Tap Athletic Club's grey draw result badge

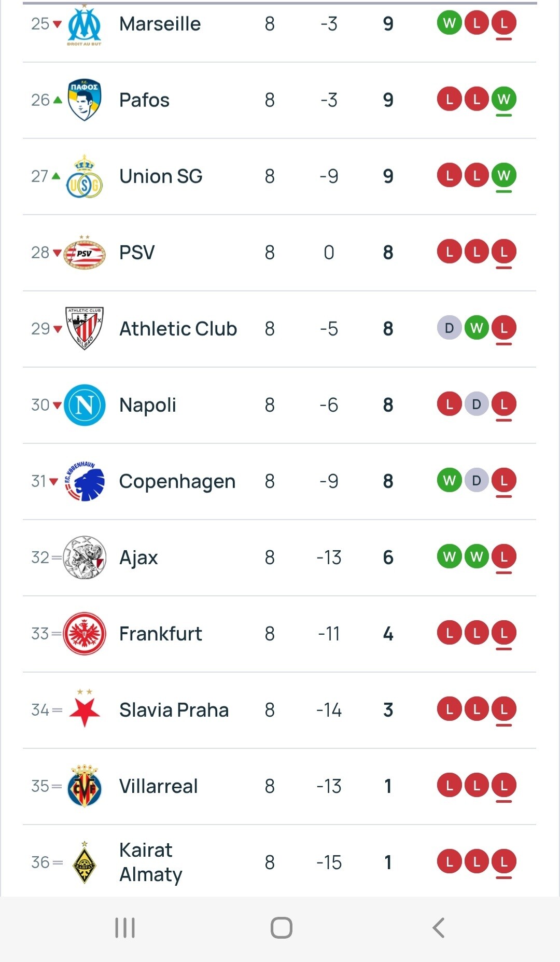point(450,328)
